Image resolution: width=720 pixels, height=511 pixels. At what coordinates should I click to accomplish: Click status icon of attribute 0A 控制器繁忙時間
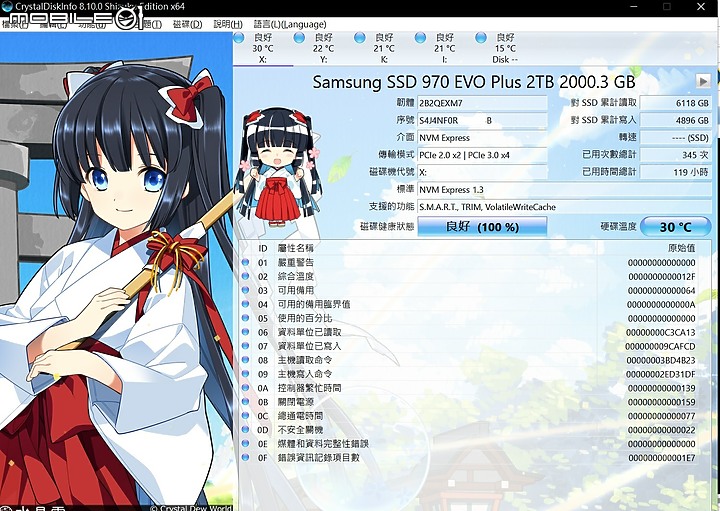coord(245,387)
